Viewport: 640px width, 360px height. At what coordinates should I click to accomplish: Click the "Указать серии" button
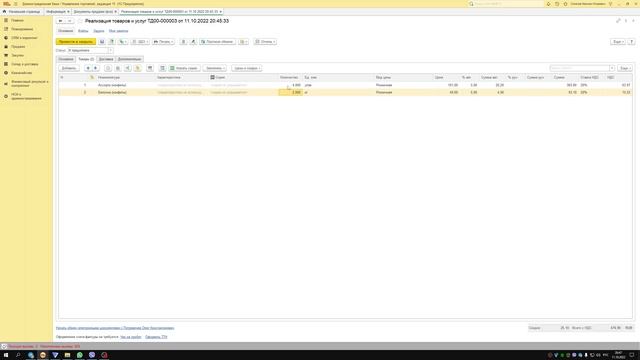(184, 68)
